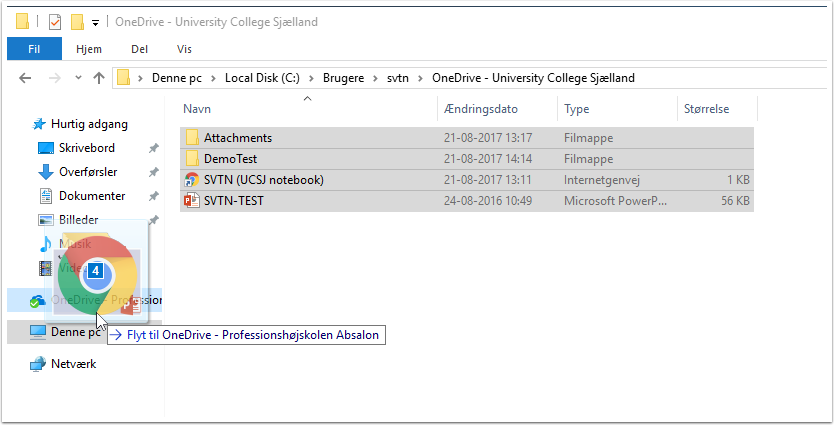Sort by Type column header
This screenshot has width=834, height=425.
coord(577,109)
